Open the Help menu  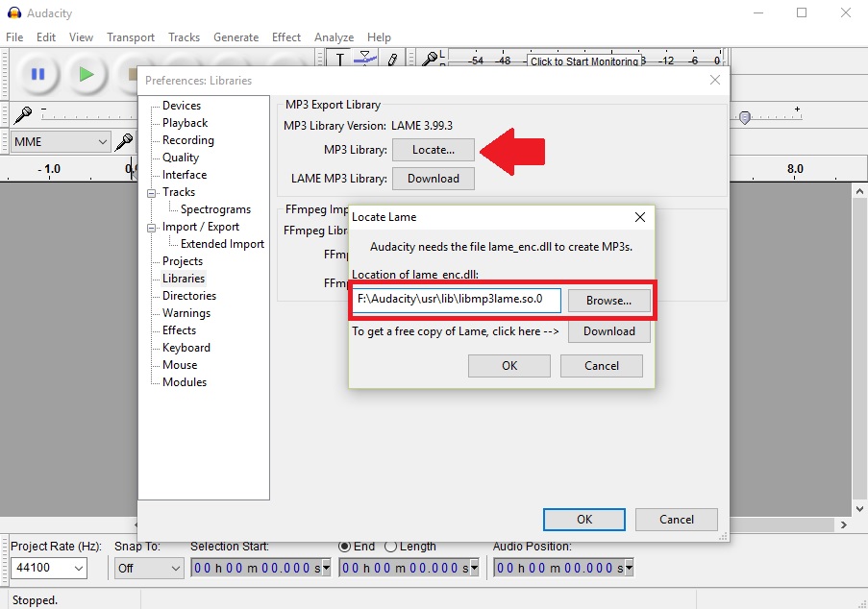(x=379, y=37)
